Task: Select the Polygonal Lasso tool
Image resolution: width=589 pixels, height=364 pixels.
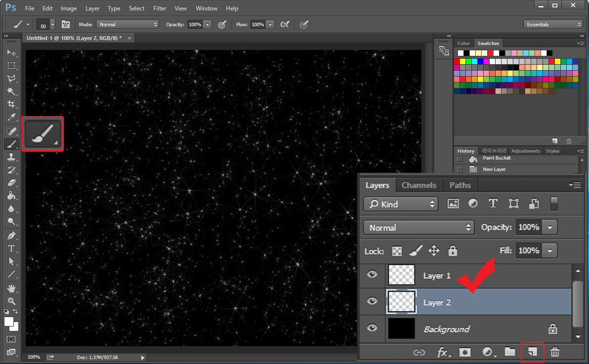Action: [11, 79]
